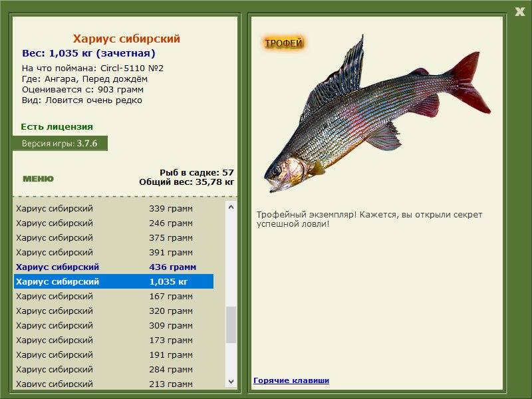
Task: Select the 284 грамм grayling row
Action: pos(114,369)
